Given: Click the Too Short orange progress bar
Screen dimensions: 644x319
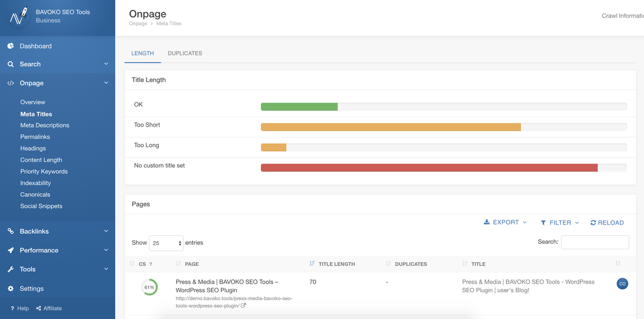Looking at the screenshot, I should (391, 127).
